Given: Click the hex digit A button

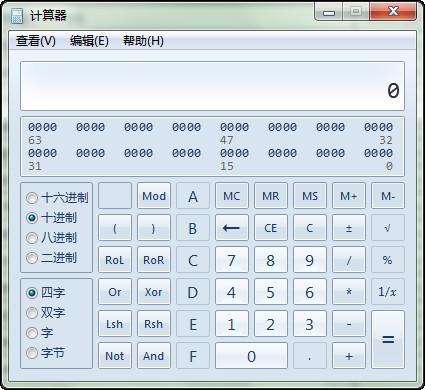Looking at the screenshot, I should 193,196.
